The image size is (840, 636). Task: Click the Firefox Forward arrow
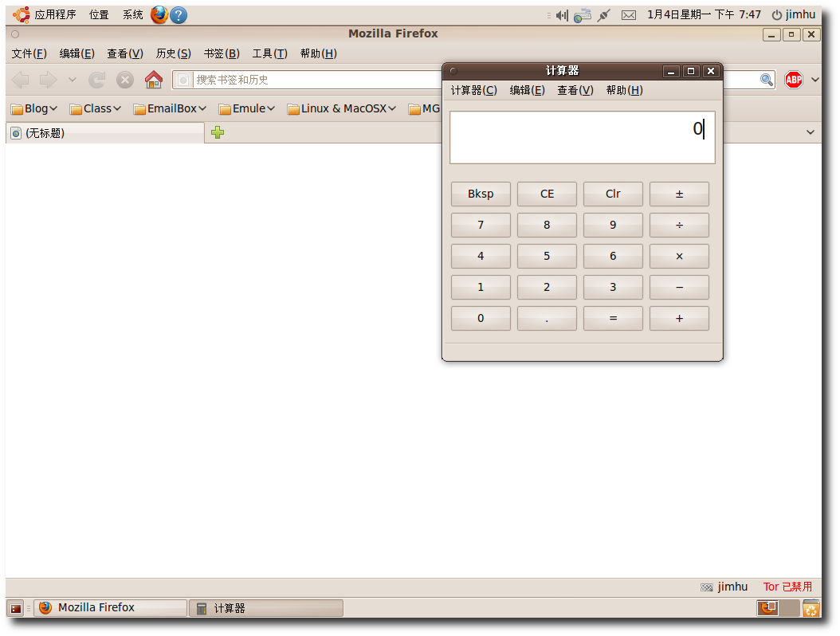coord(48,80)
